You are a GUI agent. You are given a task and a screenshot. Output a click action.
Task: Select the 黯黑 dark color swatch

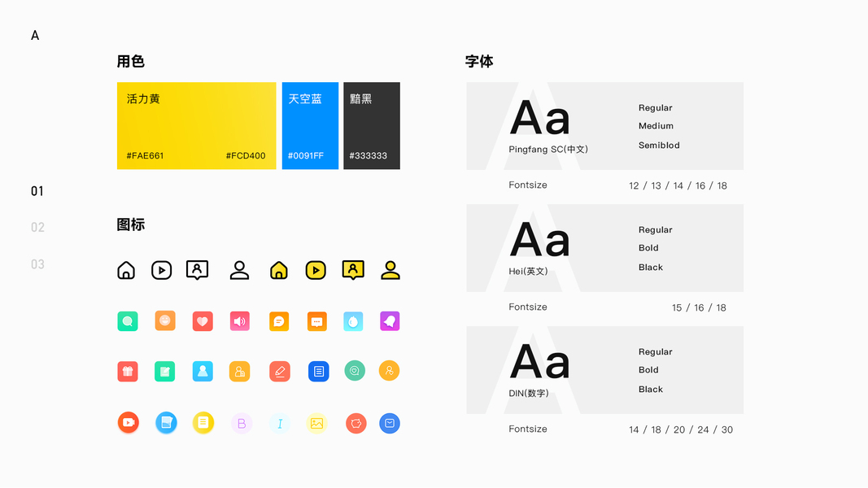(372, 125)
